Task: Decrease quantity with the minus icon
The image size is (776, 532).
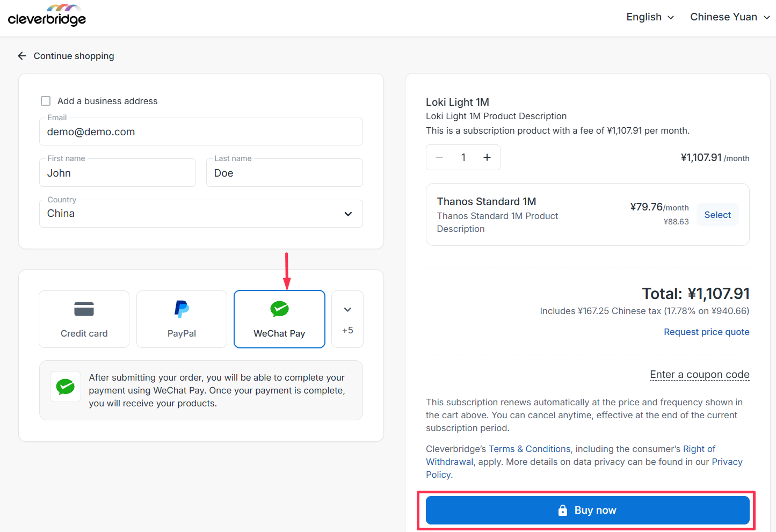Action: (x=439, y=157)
